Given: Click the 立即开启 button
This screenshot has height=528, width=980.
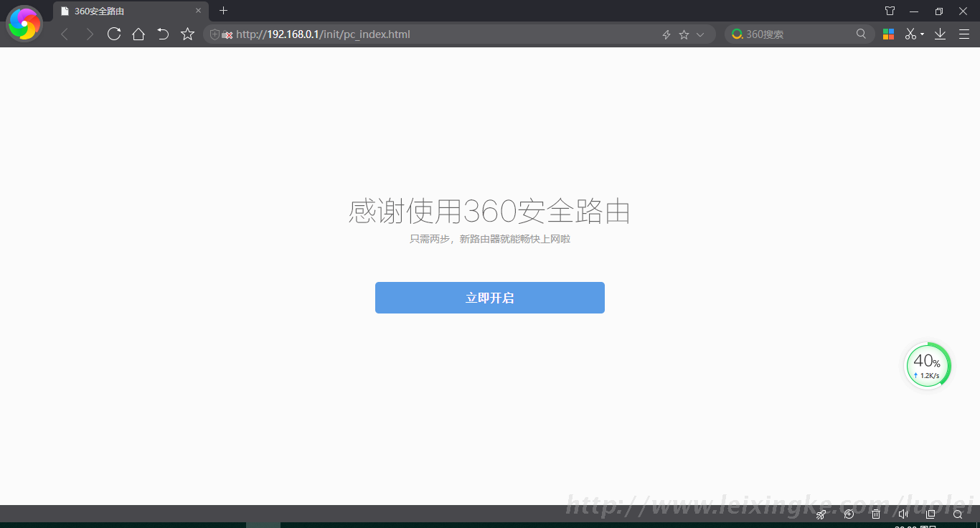Looking at the screenshot, I should click(489, 298).
